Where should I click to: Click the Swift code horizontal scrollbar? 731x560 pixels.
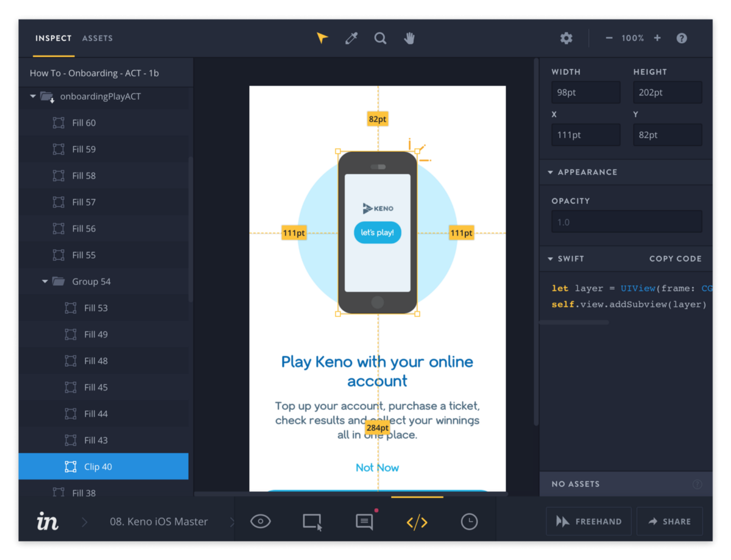click(574, 322)
